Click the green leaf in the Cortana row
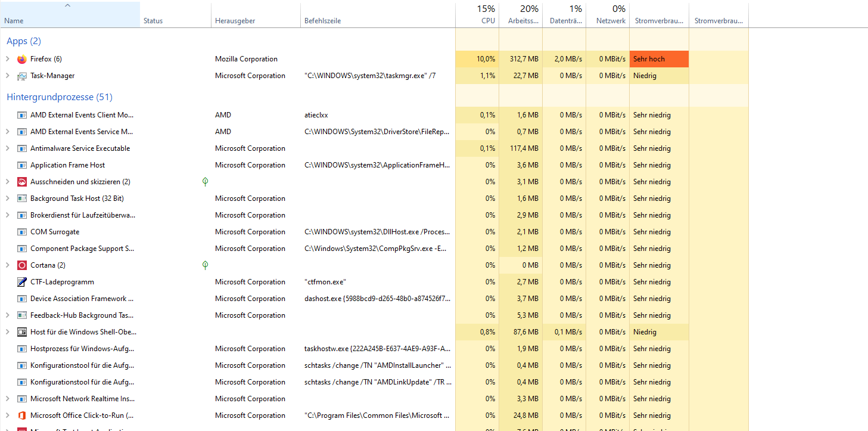Image resolution: width=868 pixels, height=431 pixels. tap(206, 265)
